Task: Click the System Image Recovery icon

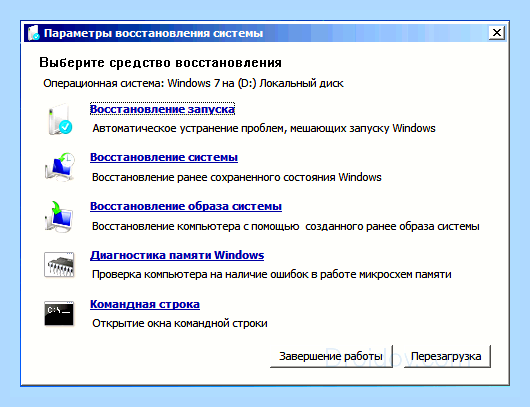Action: [59, 217]
